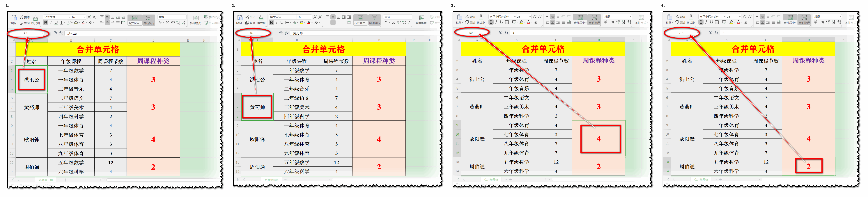Click the zoom magnifier icon beside fx in screenshot 1
Viewport: 868px width, 197px height.
55,33
